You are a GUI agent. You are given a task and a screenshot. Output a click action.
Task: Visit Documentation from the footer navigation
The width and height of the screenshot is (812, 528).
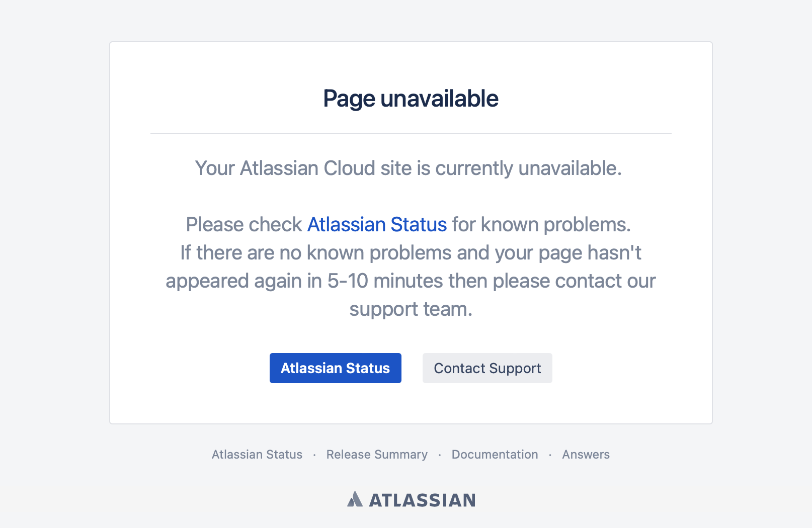(495, 454)
